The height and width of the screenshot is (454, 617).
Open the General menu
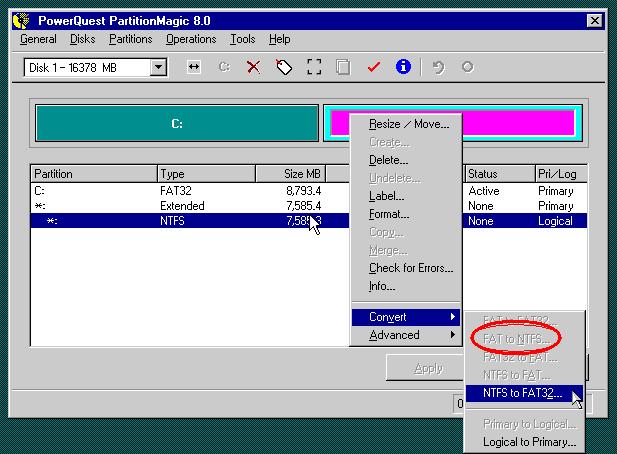38,39
